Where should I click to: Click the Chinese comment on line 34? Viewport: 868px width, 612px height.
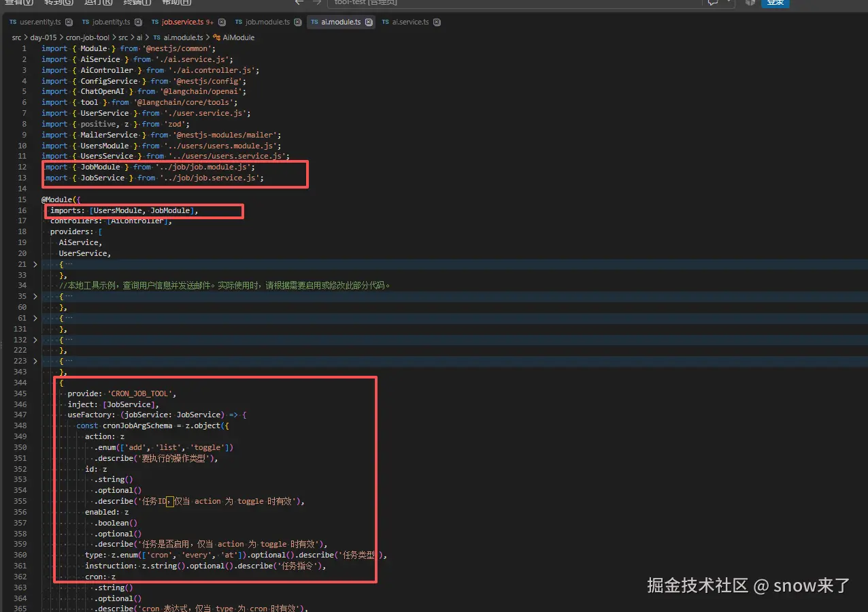[x=224, y=286]
